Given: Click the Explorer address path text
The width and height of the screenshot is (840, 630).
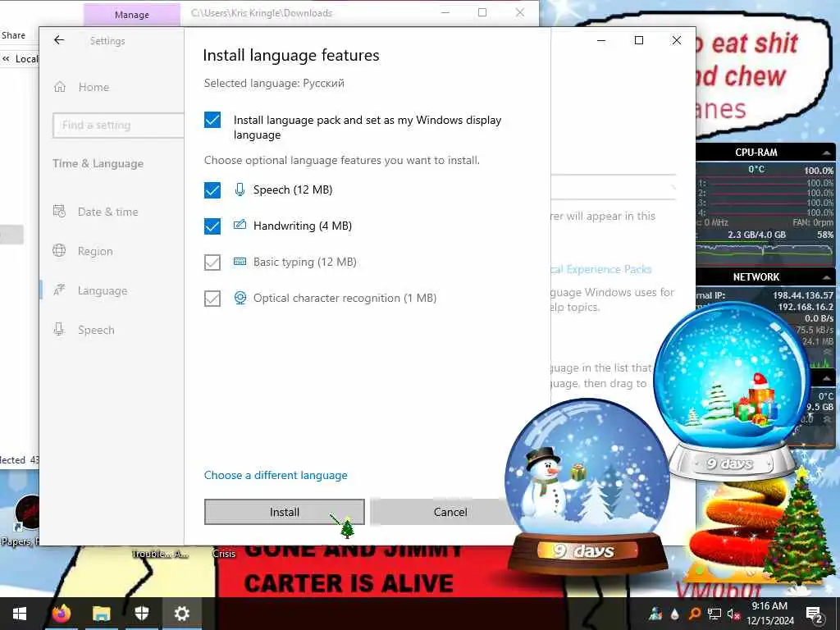Looking at the screenshot, I should [262, 13].
